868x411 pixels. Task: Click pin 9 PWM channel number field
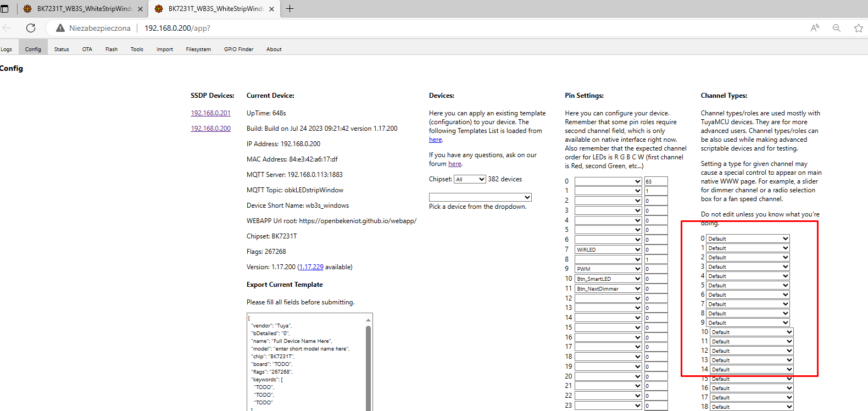coord(656,269)
